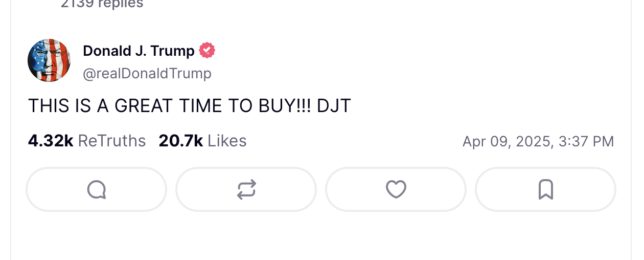Click the 20.7k likes number
The width and height of the screenshot is (644, 260).
click(181, 141)
